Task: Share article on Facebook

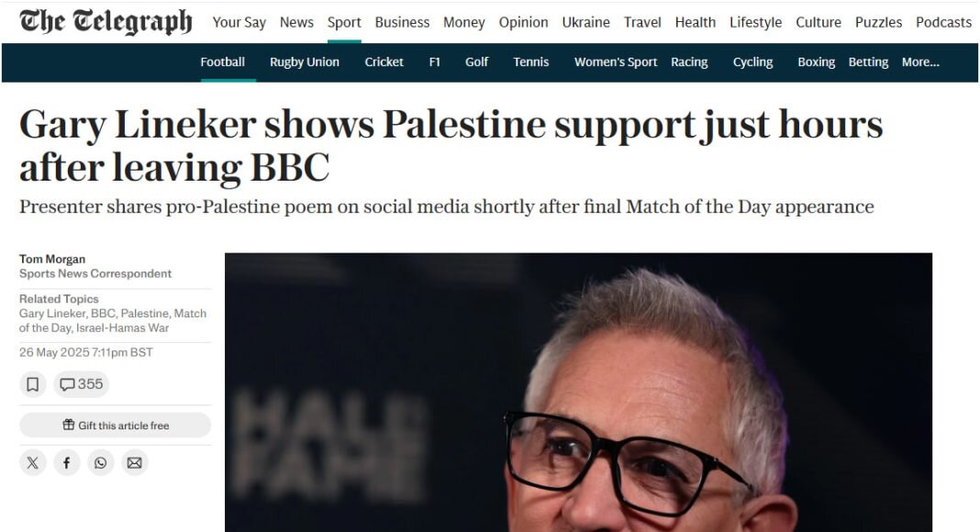Action: click(67, 462)
